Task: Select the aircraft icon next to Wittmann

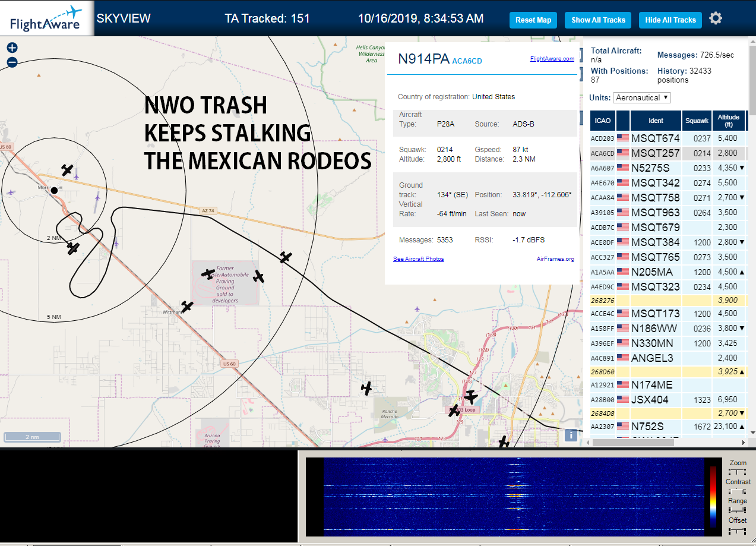Action: [187, 307]
